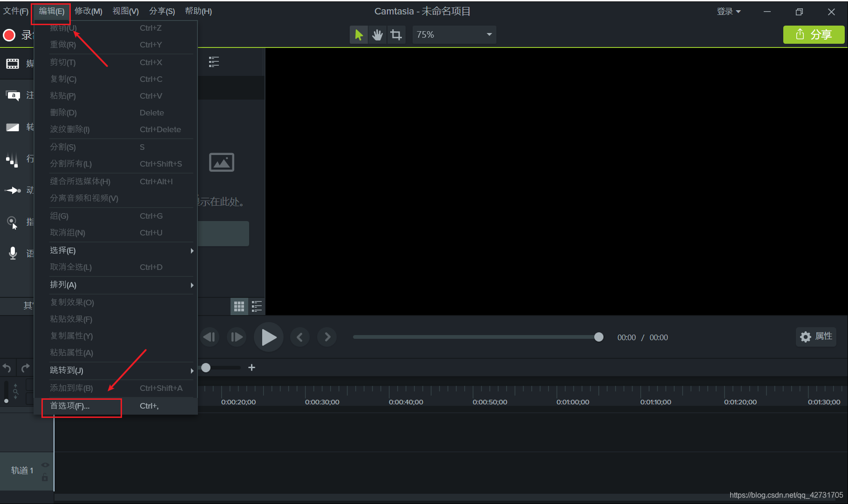Select the Track 1 label
The height and width of the screenshot is (504, 848).
[22, 470]
